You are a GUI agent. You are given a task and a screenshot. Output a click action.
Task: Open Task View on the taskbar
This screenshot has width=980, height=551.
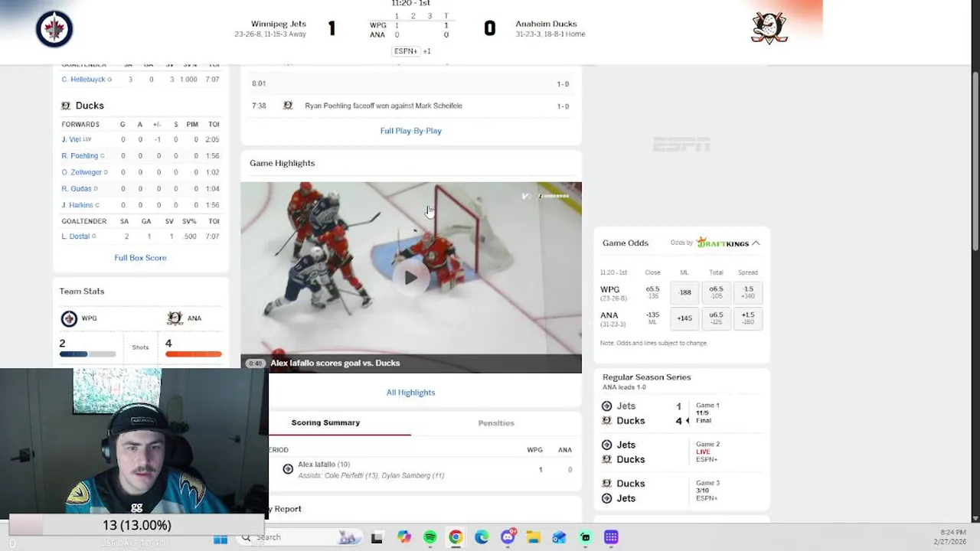(x=377, y=537)
